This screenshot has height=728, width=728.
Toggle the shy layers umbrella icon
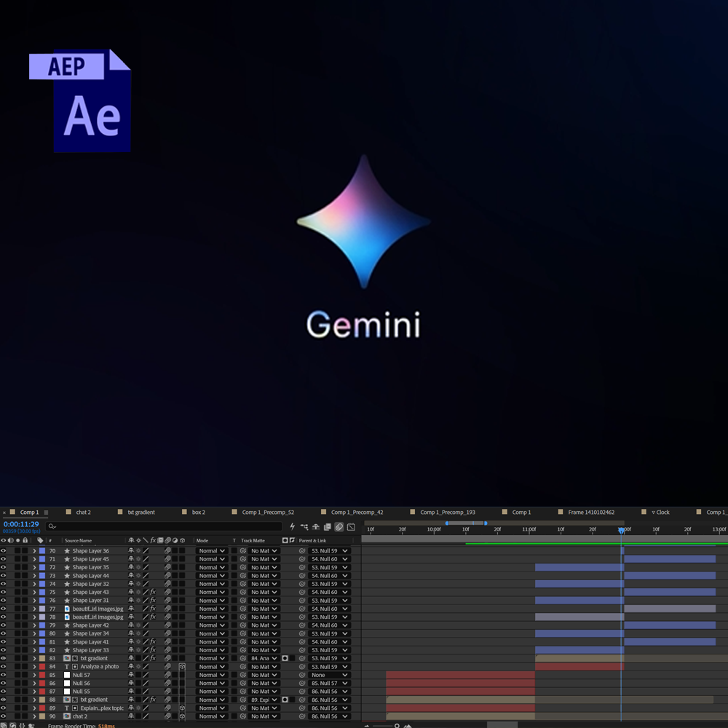[316, 526]
